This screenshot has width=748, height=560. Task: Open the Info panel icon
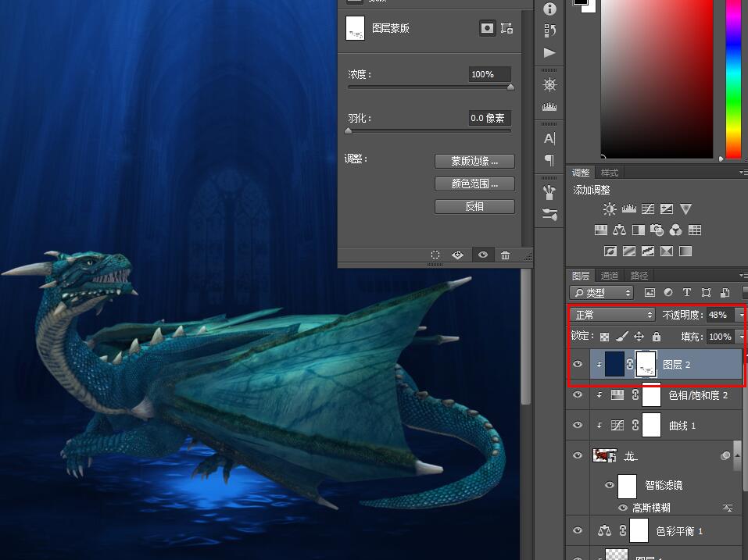point(549,9)
